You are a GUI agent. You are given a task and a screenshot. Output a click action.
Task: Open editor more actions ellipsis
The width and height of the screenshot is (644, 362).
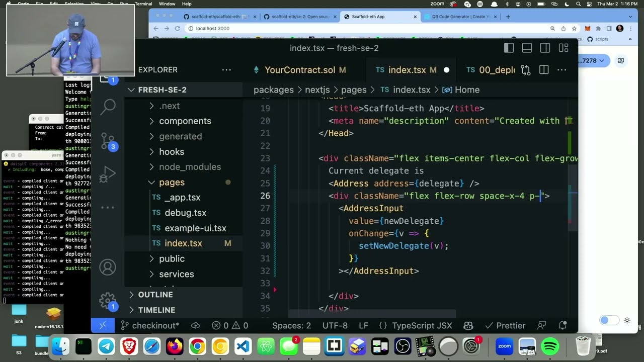tap(561, 70)
